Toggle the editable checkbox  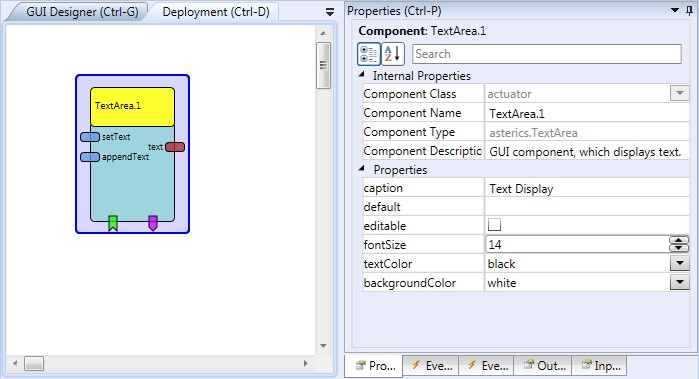tap(494, 225)
